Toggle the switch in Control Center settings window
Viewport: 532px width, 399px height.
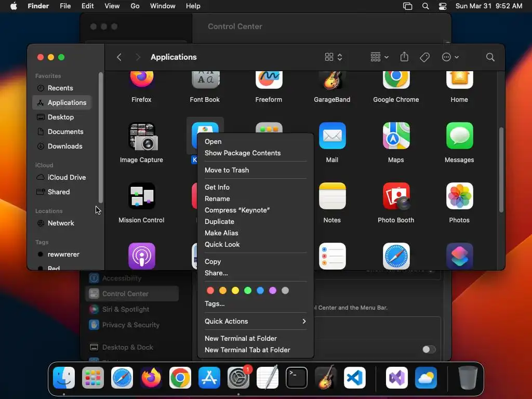pyautogui.click(x=429, y=350)
